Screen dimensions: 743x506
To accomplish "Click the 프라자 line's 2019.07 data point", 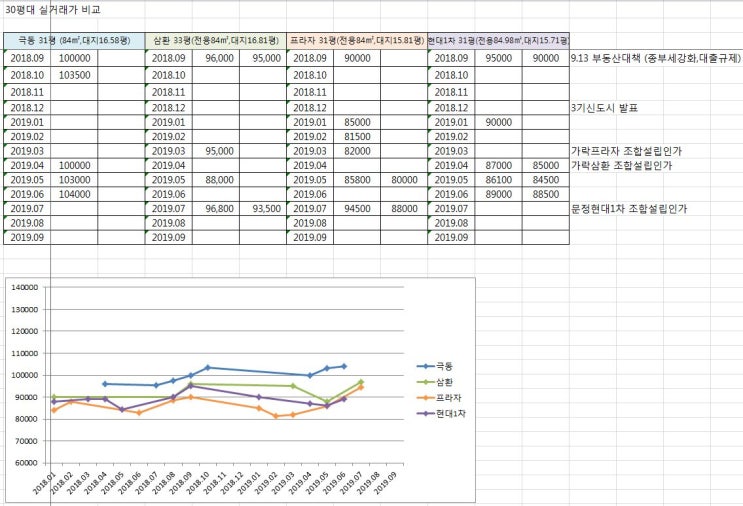I will (x=361, y=387).
